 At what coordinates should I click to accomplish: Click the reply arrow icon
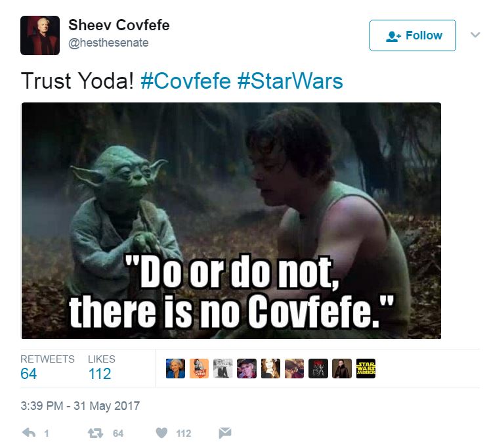click(x=29, y=433)
